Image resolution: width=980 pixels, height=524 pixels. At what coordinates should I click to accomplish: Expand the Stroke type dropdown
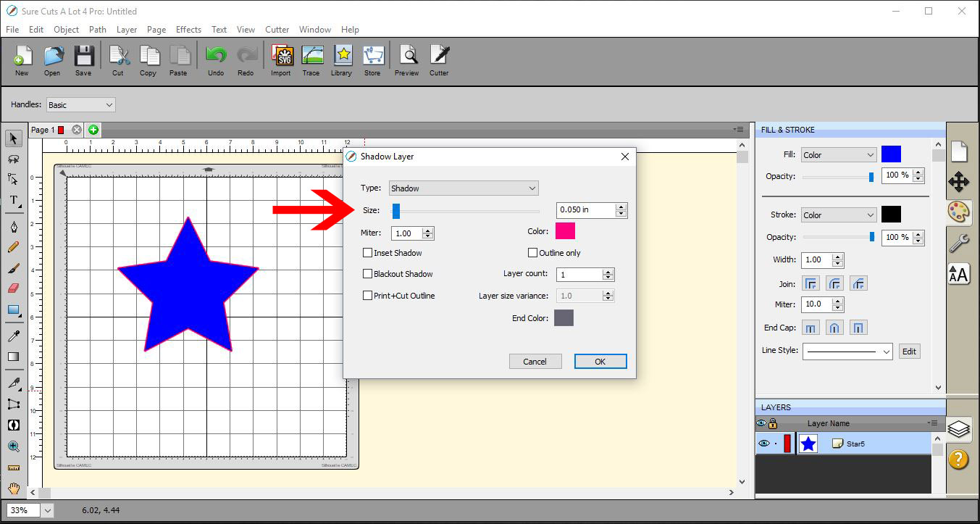(x=839, y=215)
